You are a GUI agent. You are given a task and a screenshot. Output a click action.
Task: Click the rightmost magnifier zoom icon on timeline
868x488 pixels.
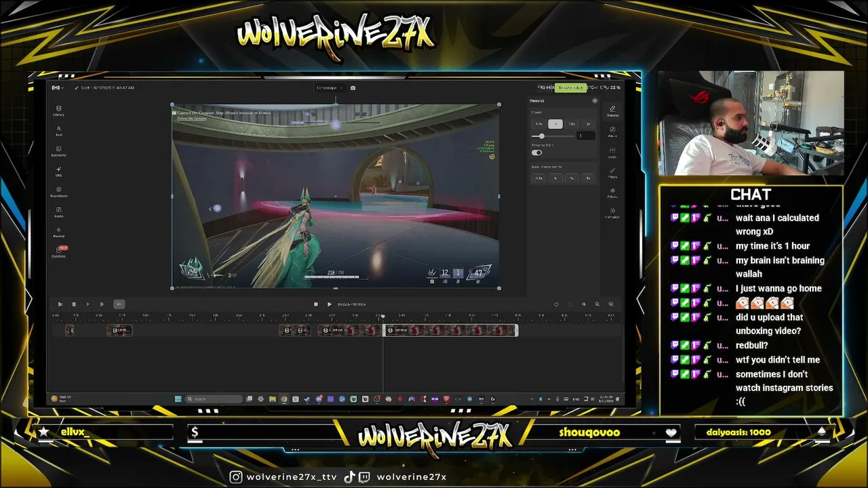click(x=611, y=304)
